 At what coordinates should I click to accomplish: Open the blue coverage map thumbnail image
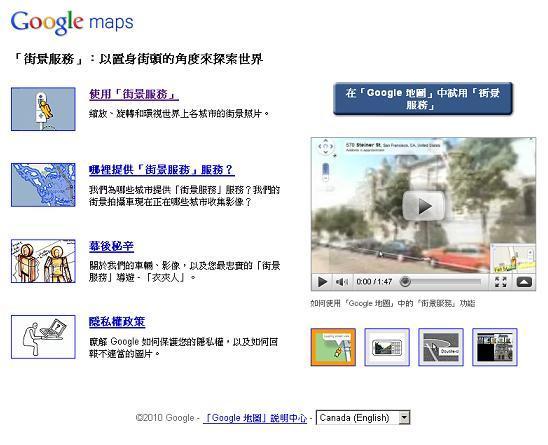(43, 185)
